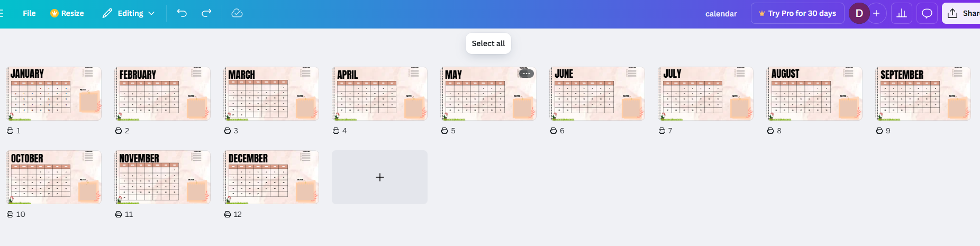Click the D profile avatar
Viewport: 980px width, 246px height.
tap(859, 13)
